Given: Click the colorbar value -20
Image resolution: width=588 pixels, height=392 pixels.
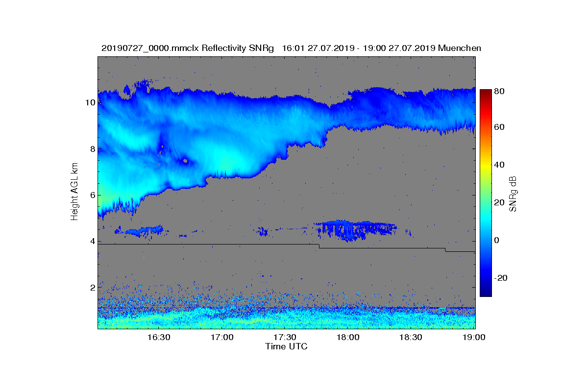Looking at the screenshot, I should click(x=501, y=278).
